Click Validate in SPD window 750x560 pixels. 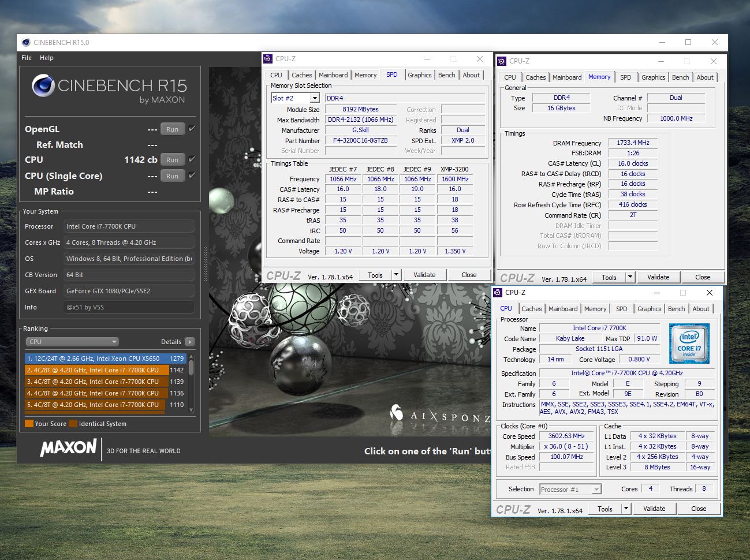(424, 275)
